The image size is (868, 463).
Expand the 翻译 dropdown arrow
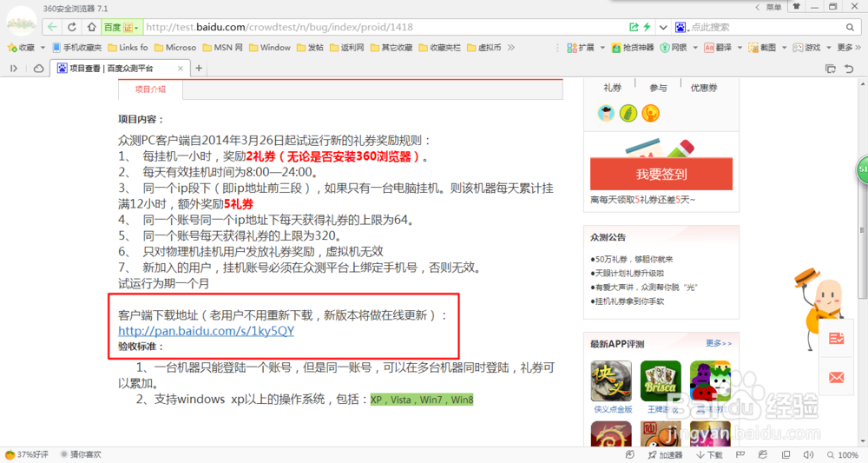coord(740,48)
